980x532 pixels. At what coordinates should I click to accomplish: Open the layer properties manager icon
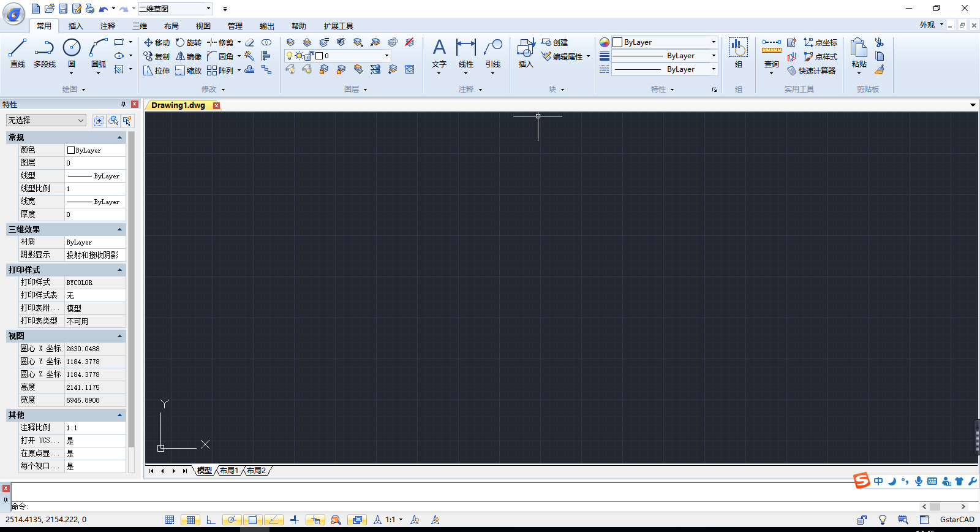click(290, 42)
